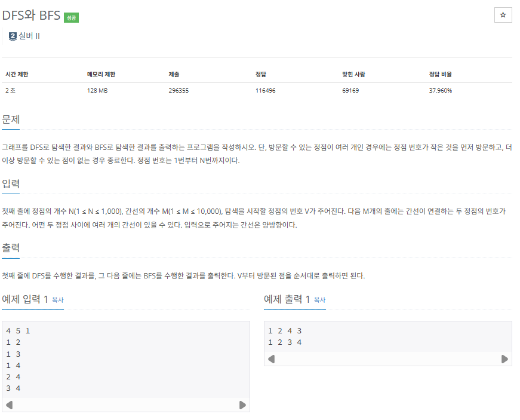Image resolution: width=520 pixels, height=420 pixels.
Task: Click the 69169 solvers value
Action: coord(350,91)
